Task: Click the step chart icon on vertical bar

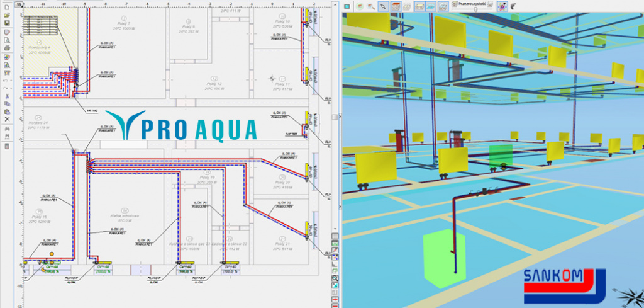Action: pyautogui.click(x=335, y=264)
